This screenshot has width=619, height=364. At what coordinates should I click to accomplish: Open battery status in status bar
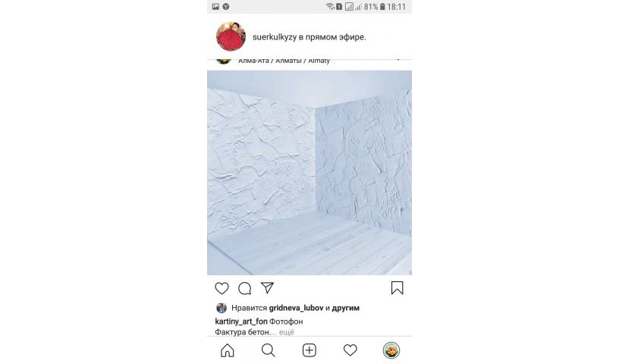382,7
